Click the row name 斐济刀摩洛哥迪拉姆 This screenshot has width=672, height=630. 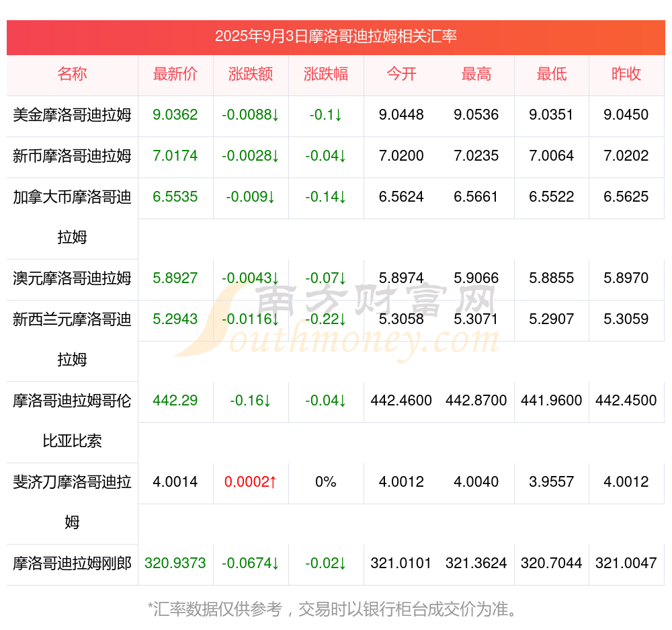tap(72, 502)
